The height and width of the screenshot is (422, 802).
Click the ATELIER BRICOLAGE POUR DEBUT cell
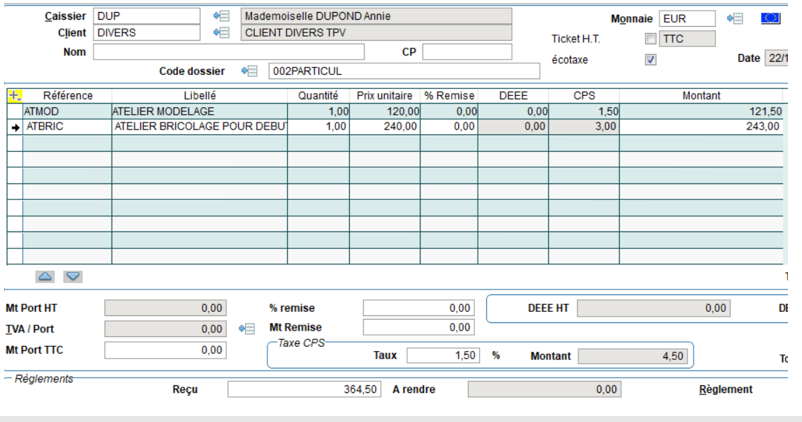point(199,127)
